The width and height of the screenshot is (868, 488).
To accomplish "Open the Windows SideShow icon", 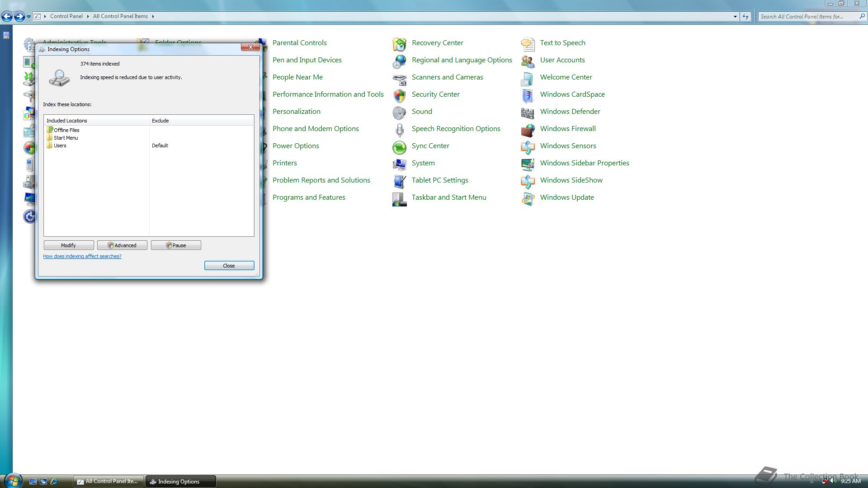I will click(x=528, y=181).
